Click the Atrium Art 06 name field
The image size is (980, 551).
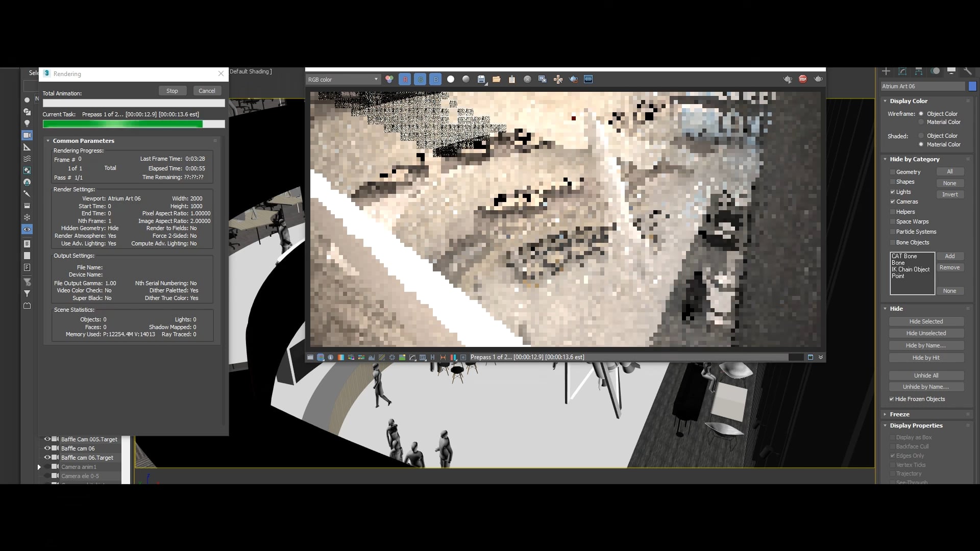pos(923,86)
